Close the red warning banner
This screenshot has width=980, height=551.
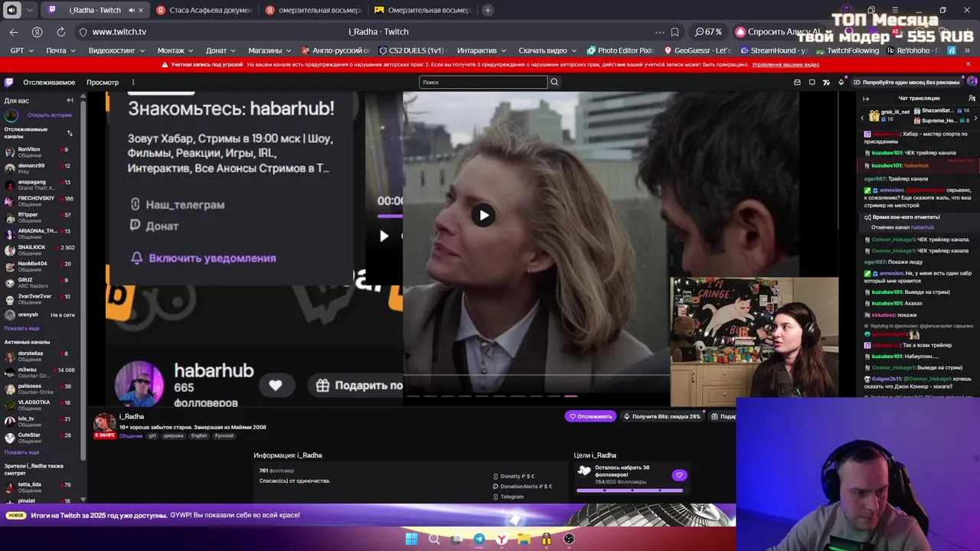coord(968,64)
